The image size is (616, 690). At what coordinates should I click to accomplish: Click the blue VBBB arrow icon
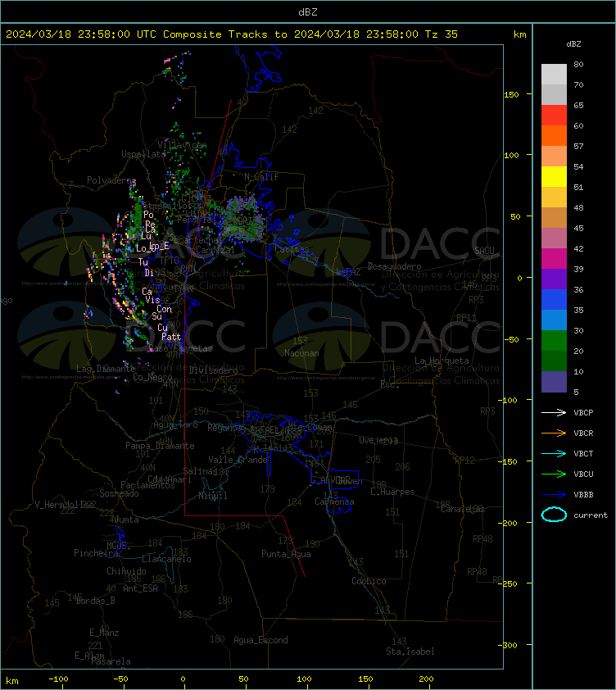[554, 495]
